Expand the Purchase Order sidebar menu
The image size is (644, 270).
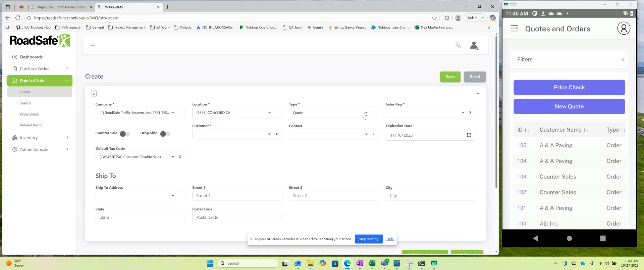tap(40, 69)
